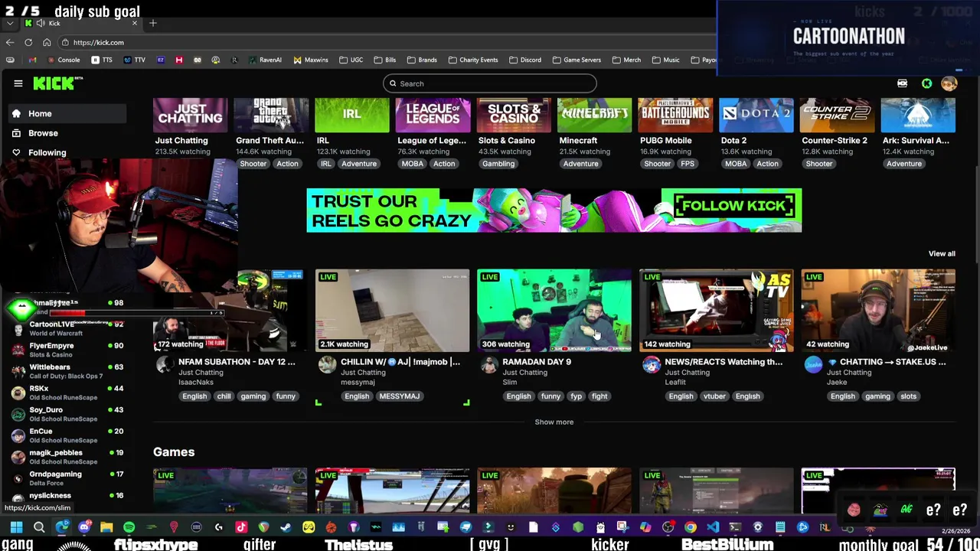Viewport: 980px width, 551px height.
Task: Expand the Merch bookmark folder
Action: tap(626, 60)
